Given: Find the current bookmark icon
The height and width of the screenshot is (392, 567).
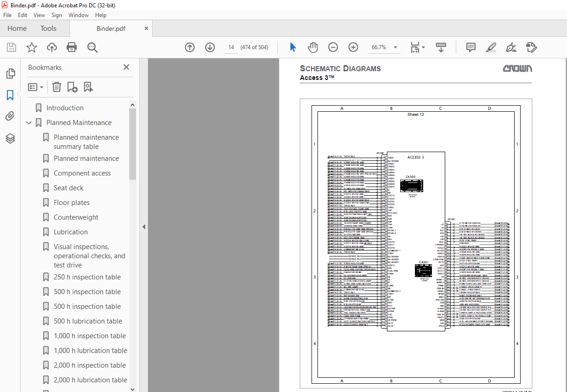Looking at the screenshot, I should point(88,87).
